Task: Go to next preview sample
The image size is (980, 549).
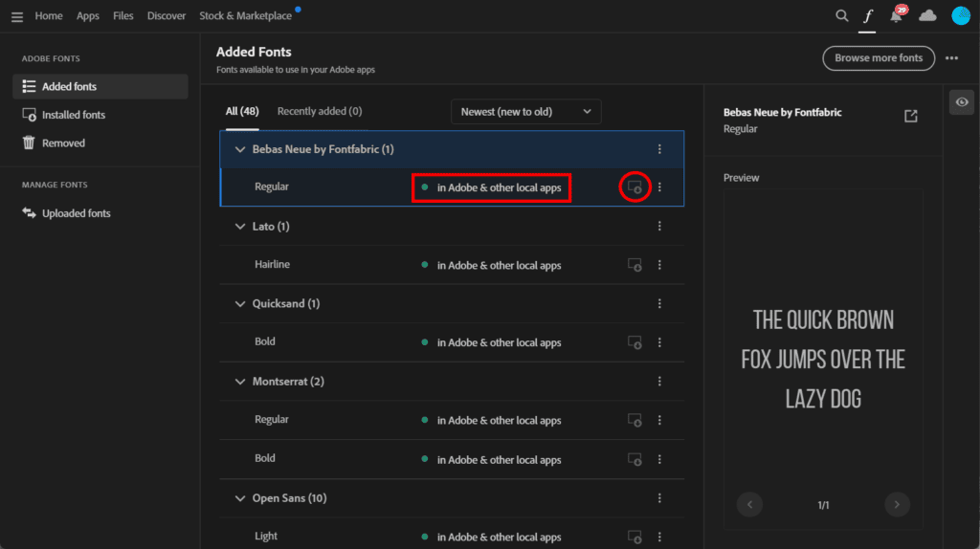Action: coord(896,504)
